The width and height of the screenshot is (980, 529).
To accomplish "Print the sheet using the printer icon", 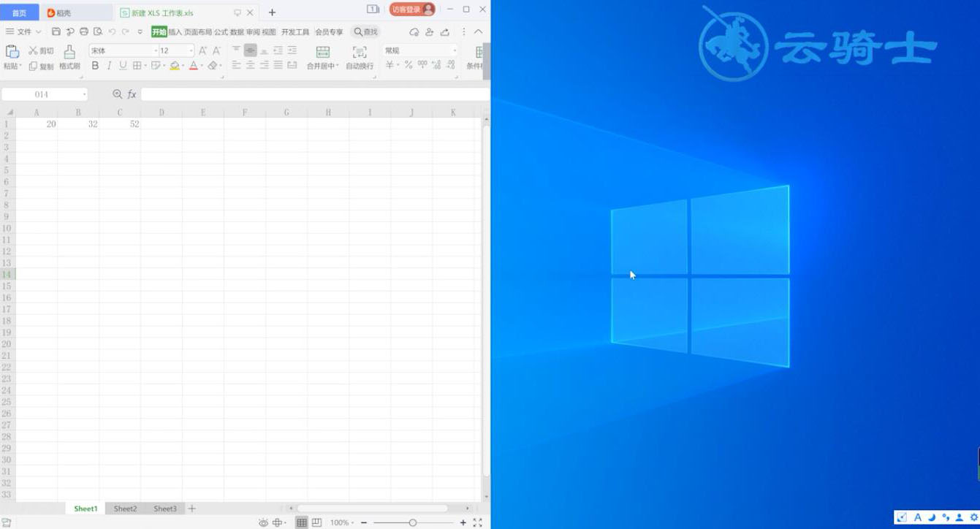I will 84,32.
